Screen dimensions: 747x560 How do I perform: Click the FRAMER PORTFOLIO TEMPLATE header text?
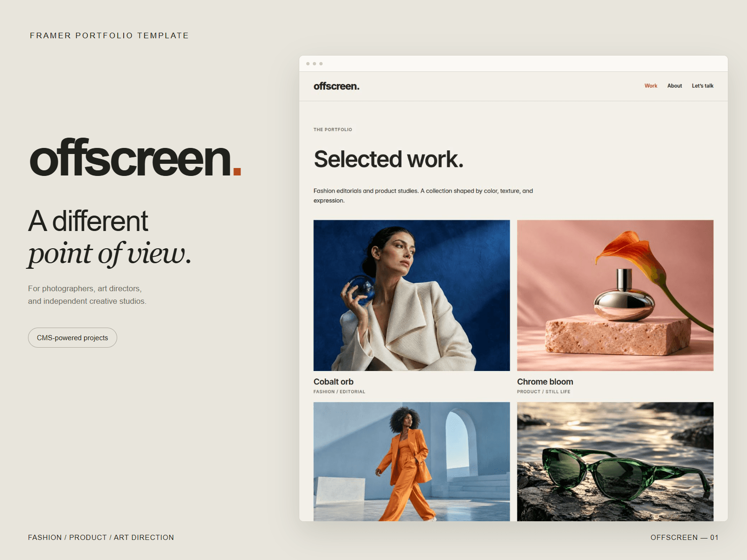109,35
